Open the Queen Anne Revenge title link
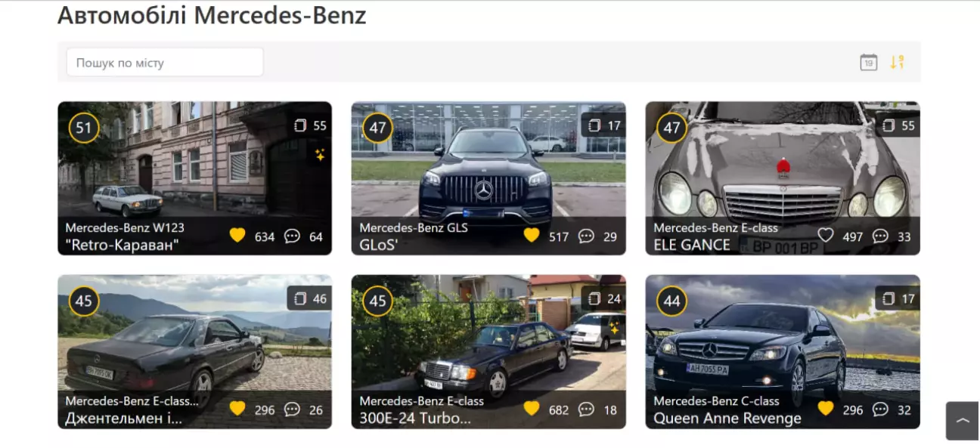Image resolution: width=980 pixels, height=448 pixels. tap(727, 418)
